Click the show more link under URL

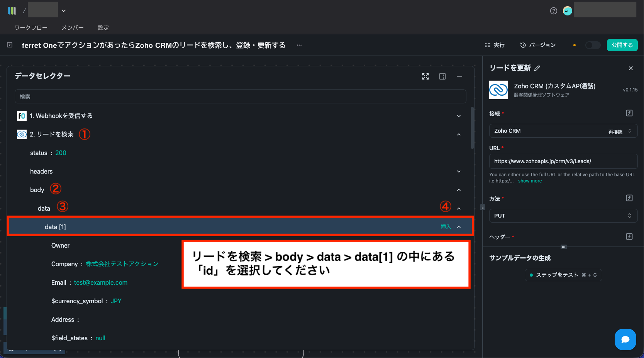(x=530, y=181)
